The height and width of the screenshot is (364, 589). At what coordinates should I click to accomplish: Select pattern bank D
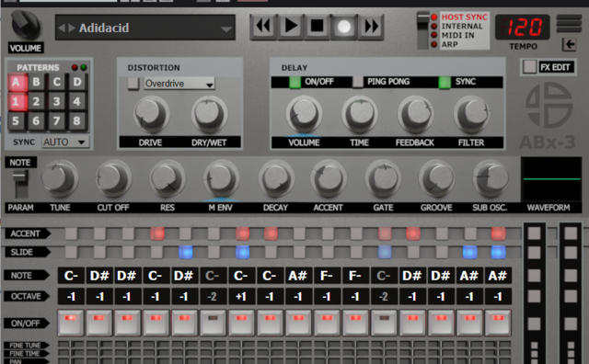click(77, 82)
